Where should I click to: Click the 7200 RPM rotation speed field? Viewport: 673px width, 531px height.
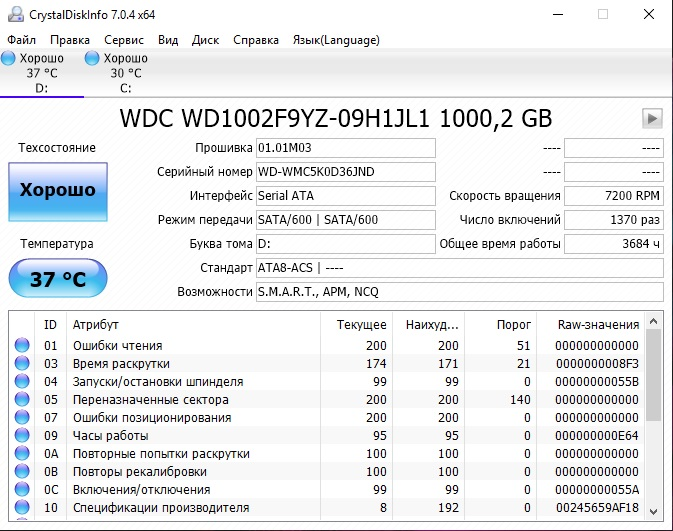614,196
